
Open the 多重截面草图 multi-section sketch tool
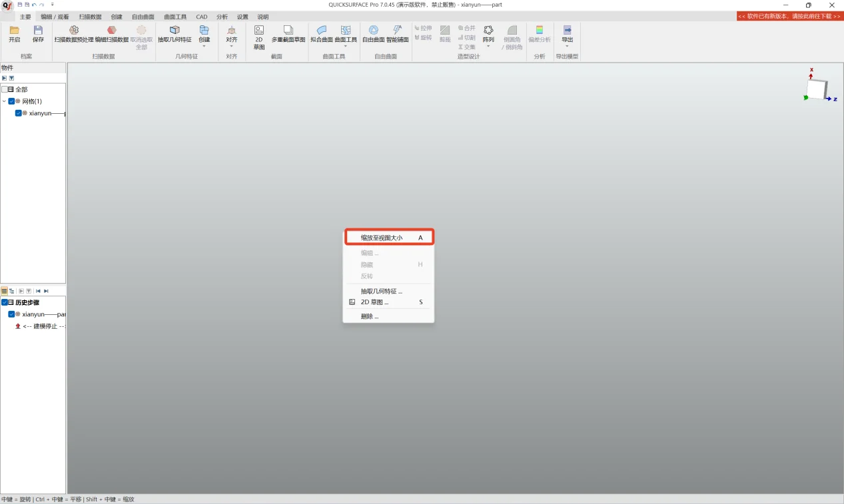point(288,31)
